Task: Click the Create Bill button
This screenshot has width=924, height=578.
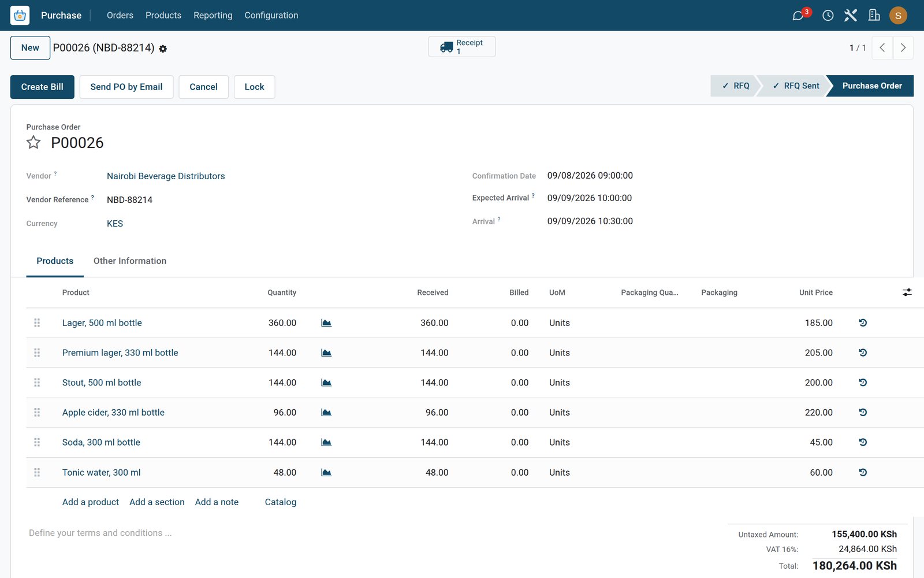Action: pyautogui.click(x=42, y=87)
